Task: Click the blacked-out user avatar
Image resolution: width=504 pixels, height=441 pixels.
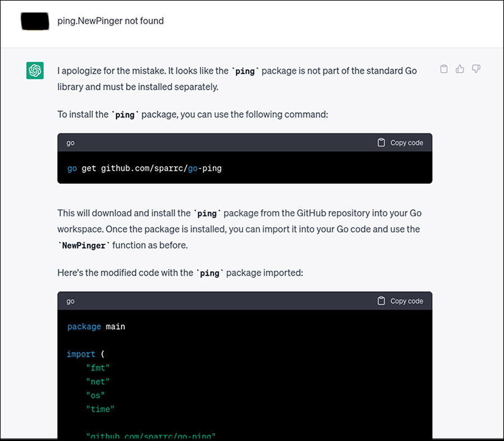Action: (35, 21)
